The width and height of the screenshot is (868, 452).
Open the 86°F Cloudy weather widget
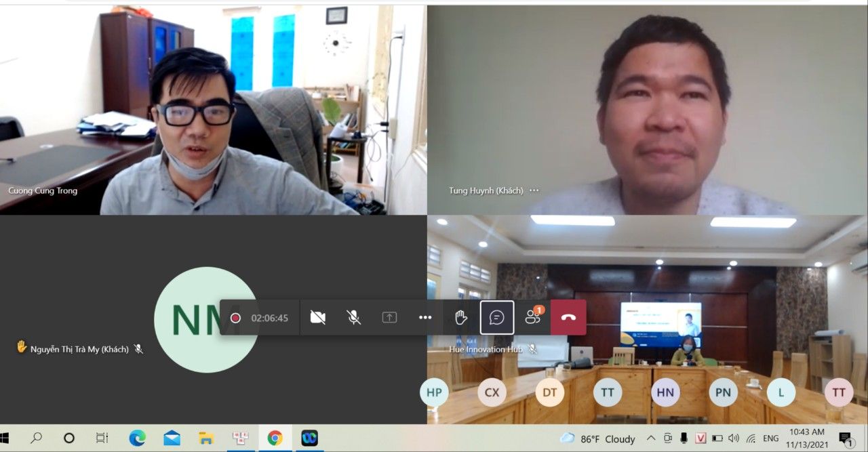pyautogui.click(x=598, y=438)
